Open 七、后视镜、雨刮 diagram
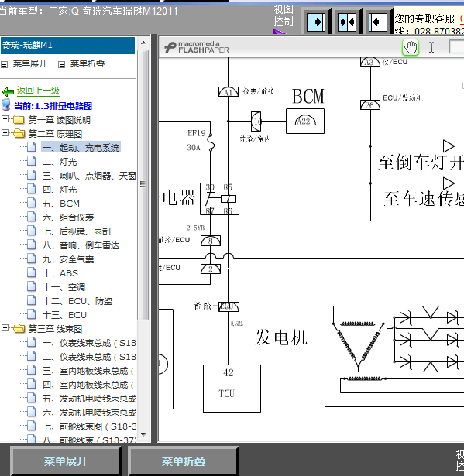Image resolution: width=464 pixels, height=476 pixels. 76,231
